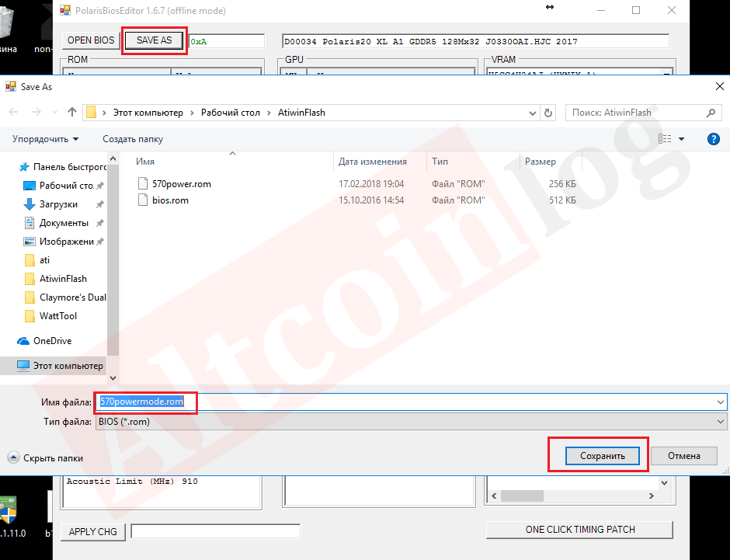Refresh the AtiwinFlash folder view

[x=549, y=113]
